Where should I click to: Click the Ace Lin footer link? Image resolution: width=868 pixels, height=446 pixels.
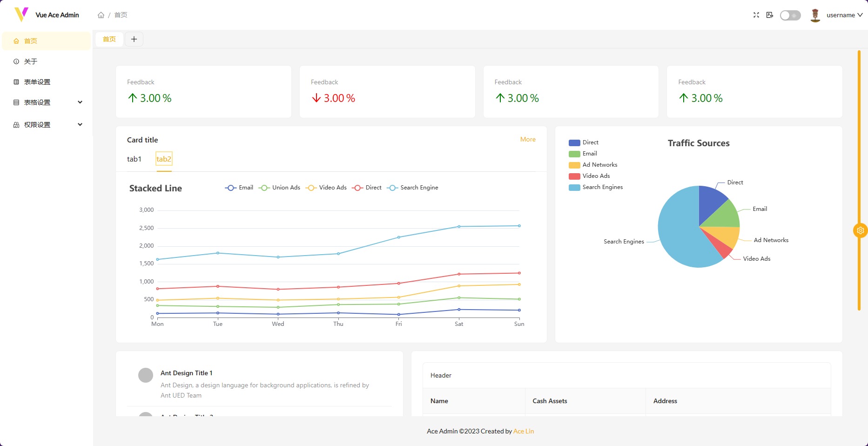tap(524, 431)
